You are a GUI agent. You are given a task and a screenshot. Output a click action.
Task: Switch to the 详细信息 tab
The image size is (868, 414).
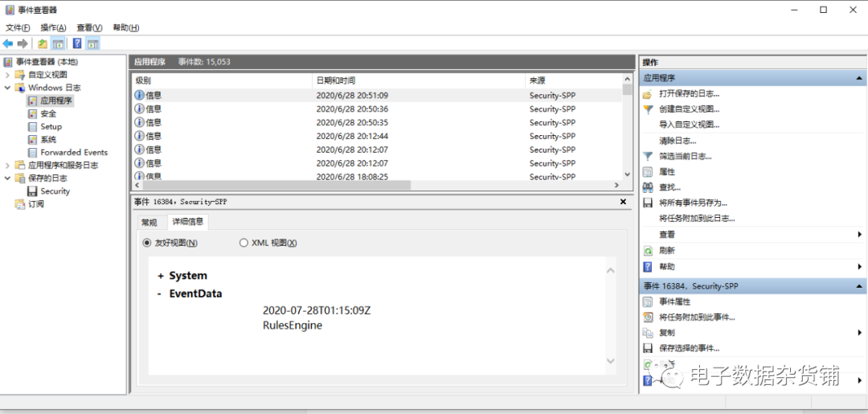point(187,222)
